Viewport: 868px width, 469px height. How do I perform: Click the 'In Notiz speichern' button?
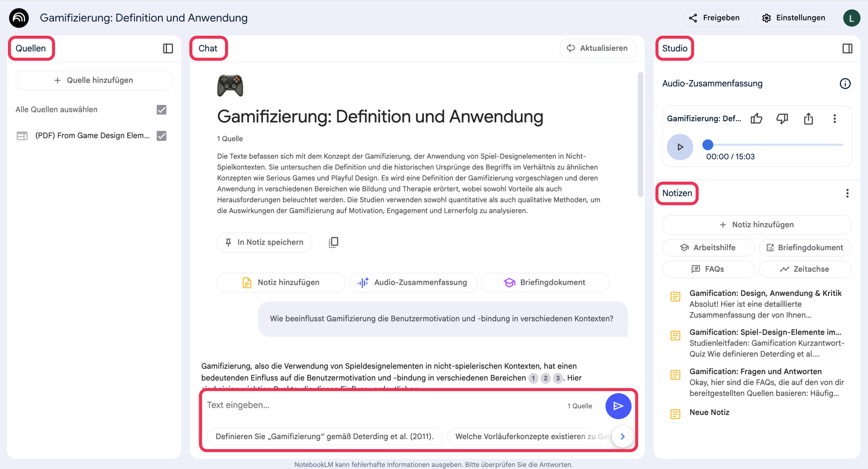[264, 242]
